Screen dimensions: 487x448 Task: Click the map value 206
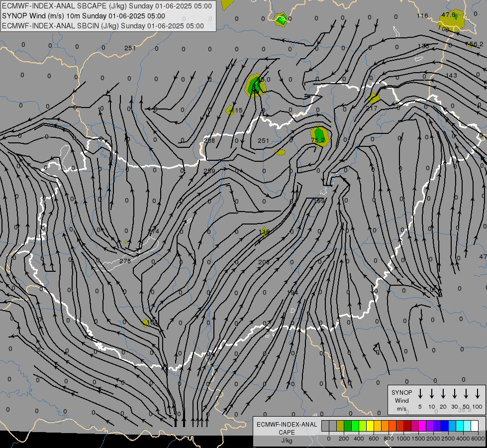(x=264, y=262)
